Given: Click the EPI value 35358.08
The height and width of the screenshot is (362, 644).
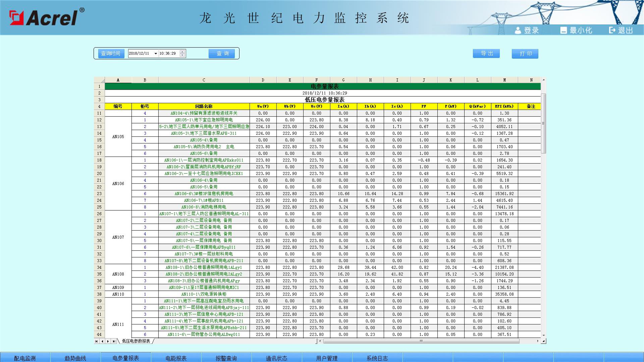Looking at the screenshot, I should click(504, 294).
